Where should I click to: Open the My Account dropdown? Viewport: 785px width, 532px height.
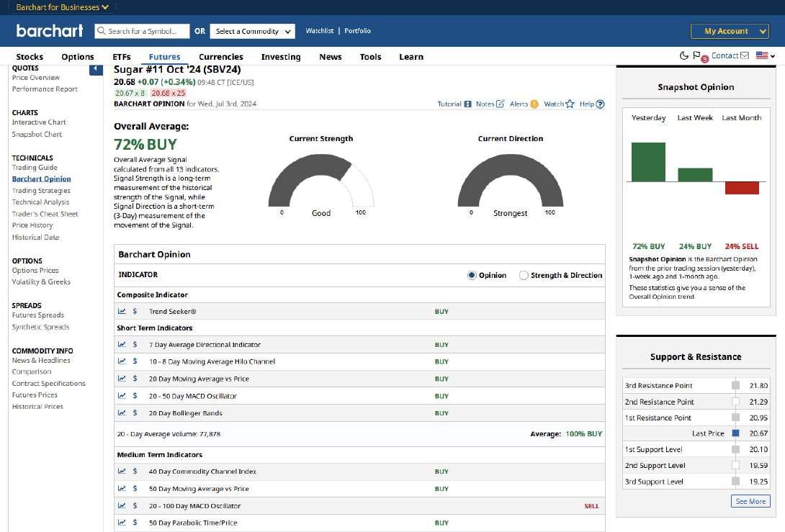click(x=730, y=31)
